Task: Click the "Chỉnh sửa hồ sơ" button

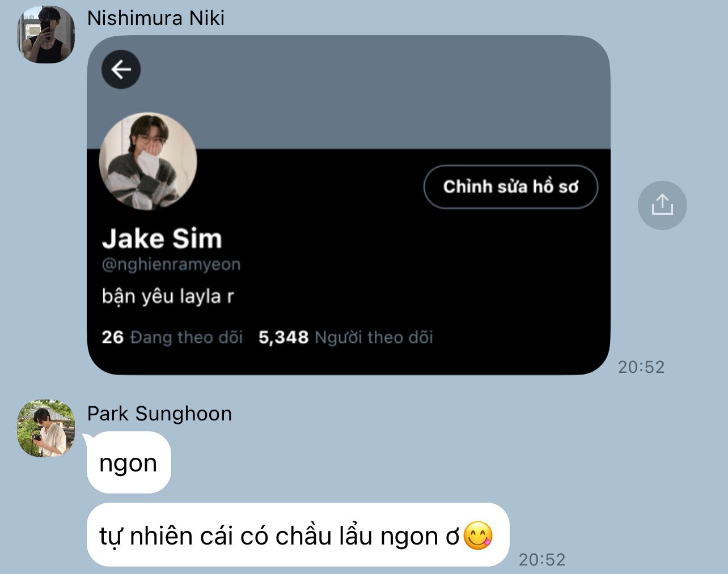Action: click(x=510, y=186)
